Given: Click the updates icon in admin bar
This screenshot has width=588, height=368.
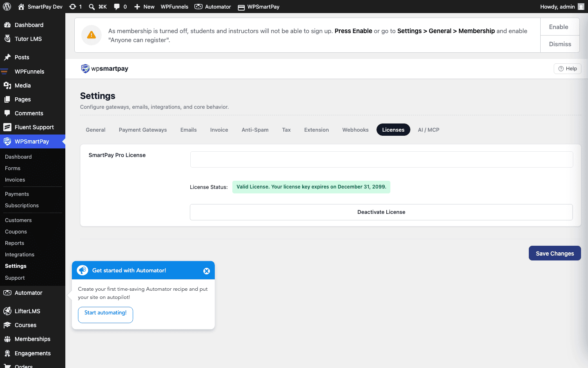Looking at the screenshot, I should tap(72, 7).
